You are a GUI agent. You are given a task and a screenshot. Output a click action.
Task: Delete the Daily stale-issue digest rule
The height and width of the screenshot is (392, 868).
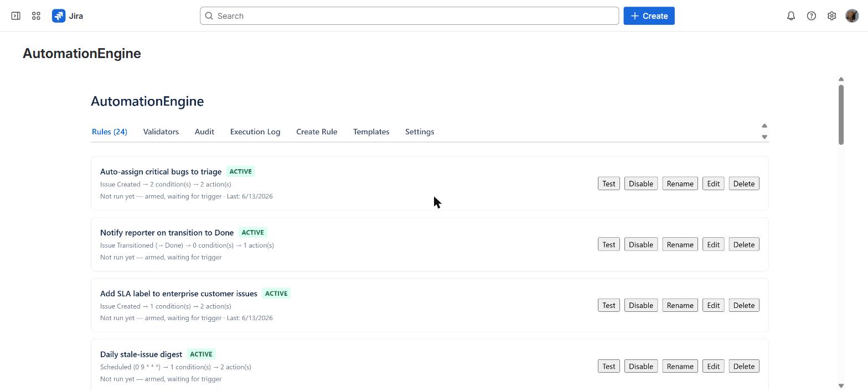tap(744, 366)
